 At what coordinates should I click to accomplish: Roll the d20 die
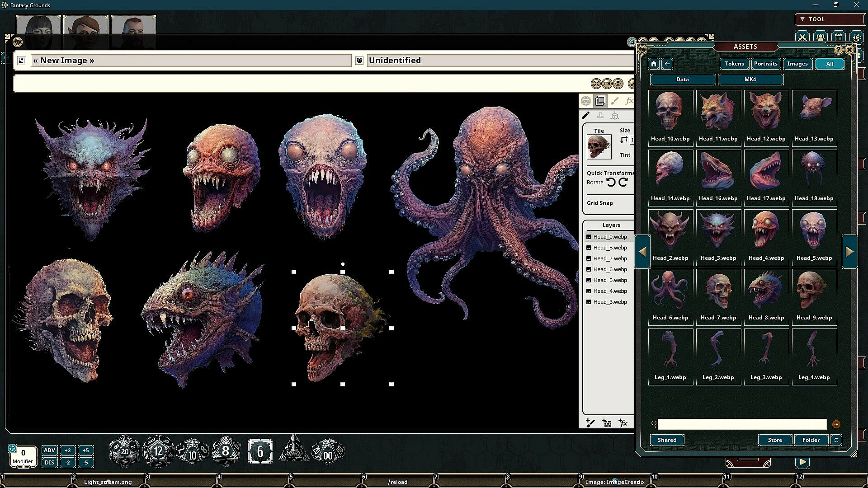(124, 451)
